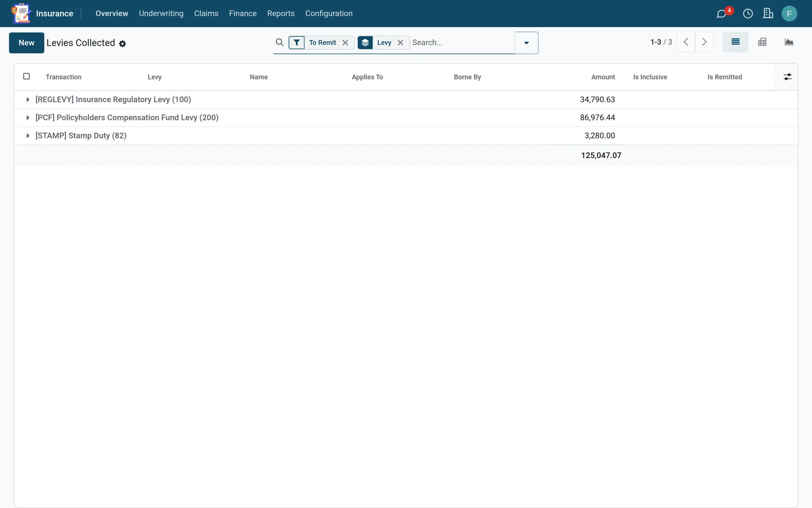Open the Finance menu
This screenshot has height=508, width=812.
coord(243,14)
